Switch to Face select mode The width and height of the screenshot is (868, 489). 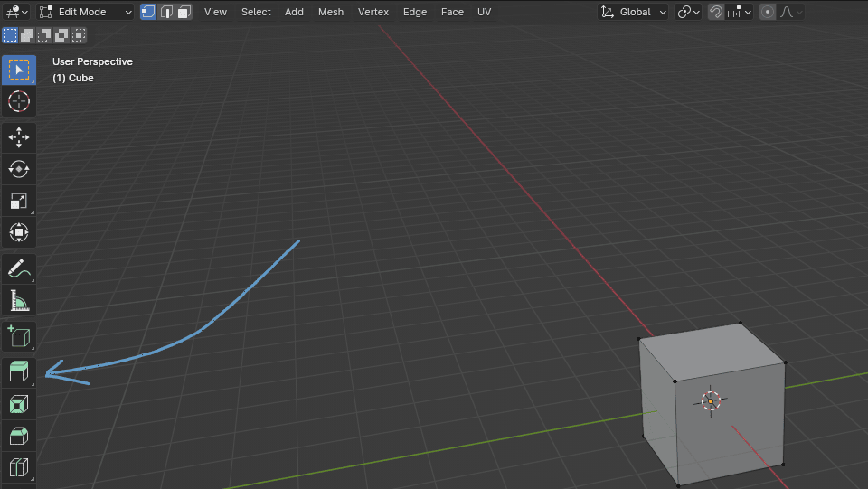[x=184, y=12]
